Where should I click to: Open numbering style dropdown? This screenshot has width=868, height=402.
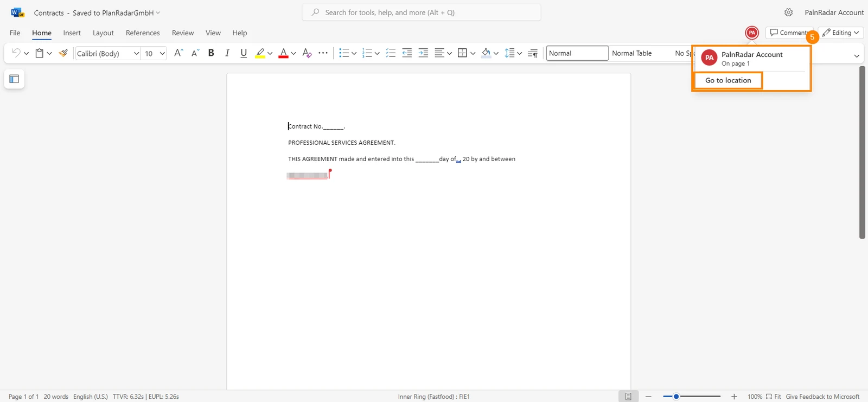[x=377, y=53]
